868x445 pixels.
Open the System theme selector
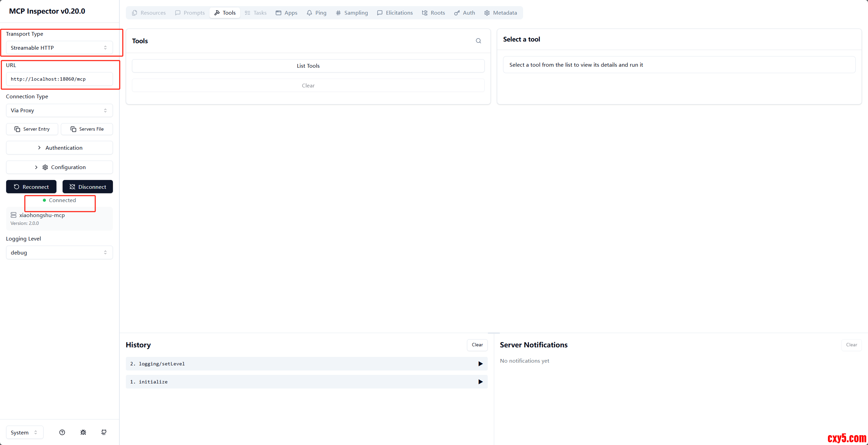click(x=24, y=432)
